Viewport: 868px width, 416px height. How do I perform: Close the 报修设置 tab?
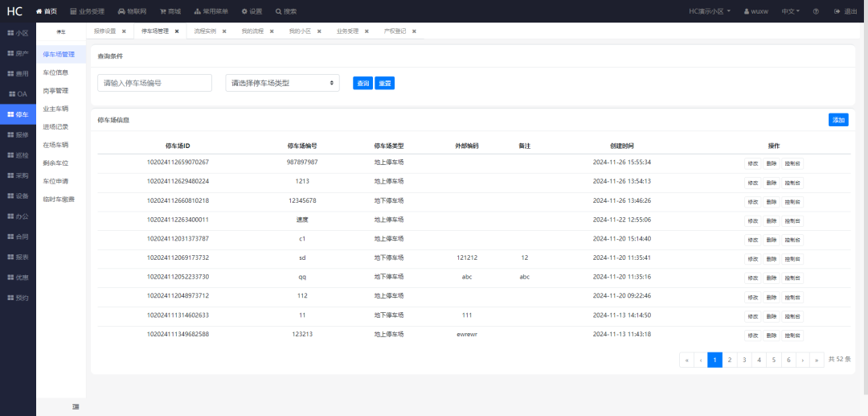pos(124,31)
